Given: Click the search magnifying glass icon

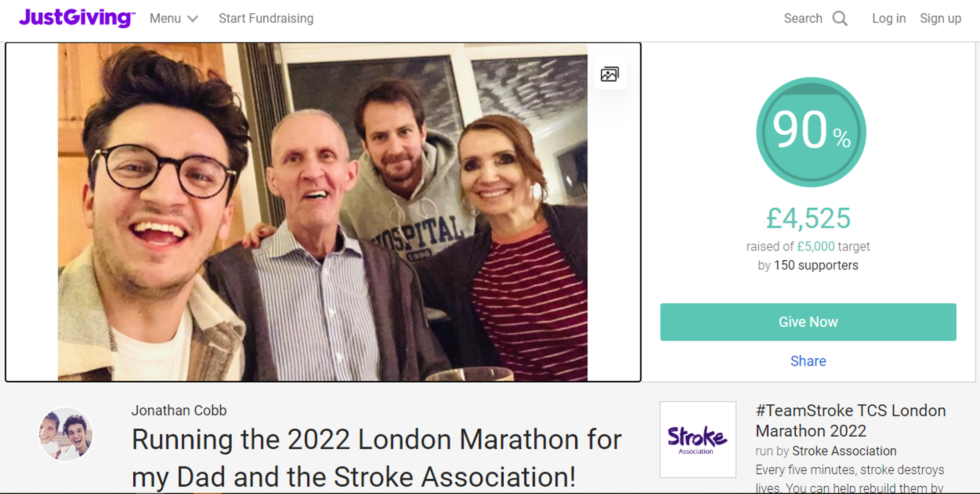Looking at the screenshot, I should (840, 19).
